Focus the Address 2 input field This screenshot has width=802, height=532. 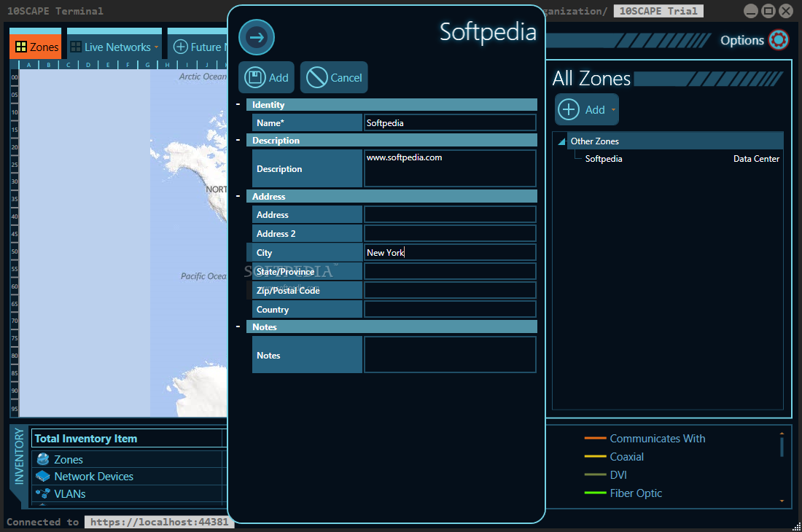[450, 233]
